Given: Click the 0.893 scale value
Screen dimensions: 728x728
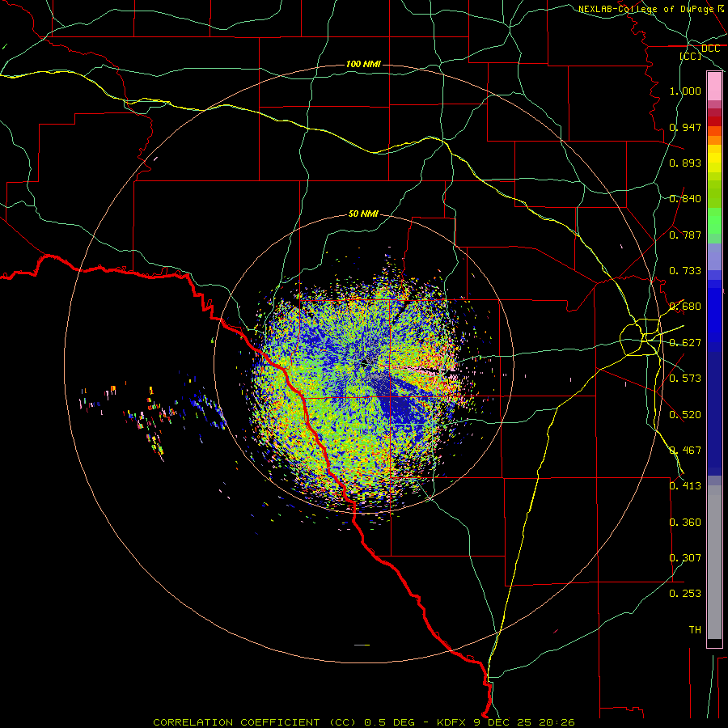Looking at the screenshot, I should (685, 163).
